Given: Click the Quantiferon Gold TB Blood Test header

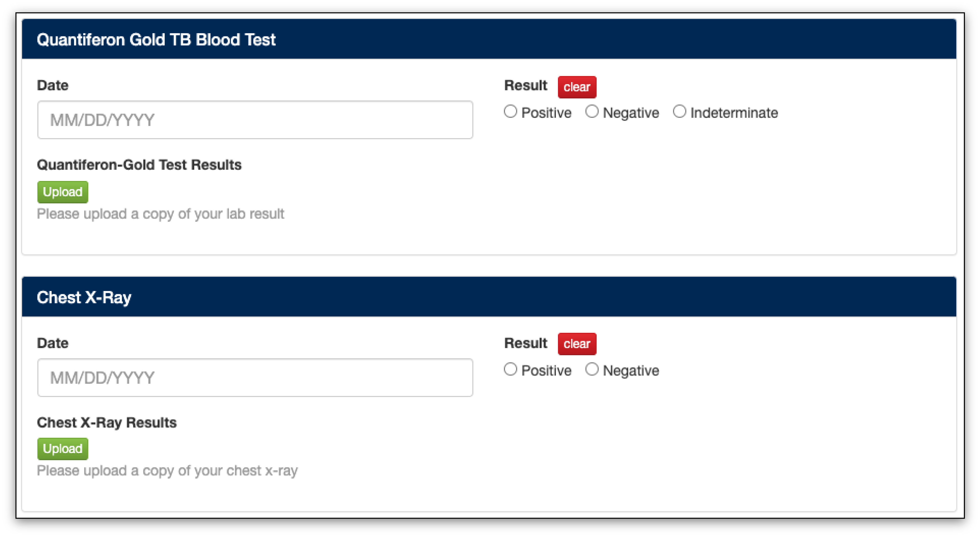Looking at the screenshot, I should point(156,40).
